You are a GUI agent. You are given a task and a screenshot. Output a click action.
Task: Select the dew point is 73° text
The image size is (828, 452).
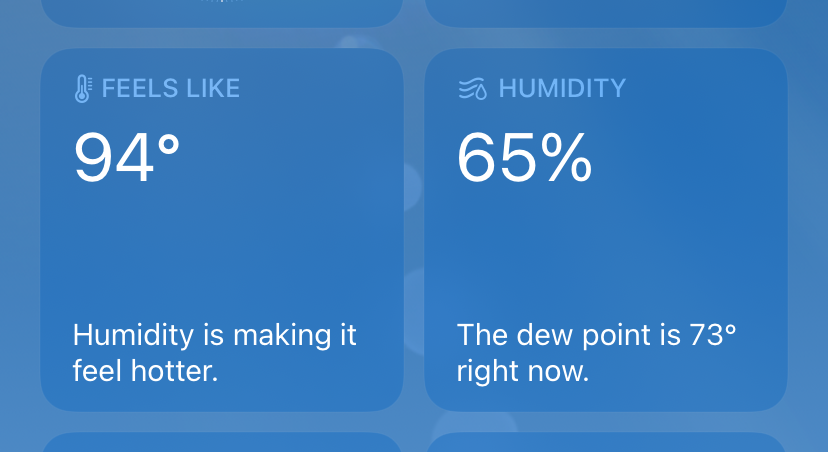coord(596,353)
